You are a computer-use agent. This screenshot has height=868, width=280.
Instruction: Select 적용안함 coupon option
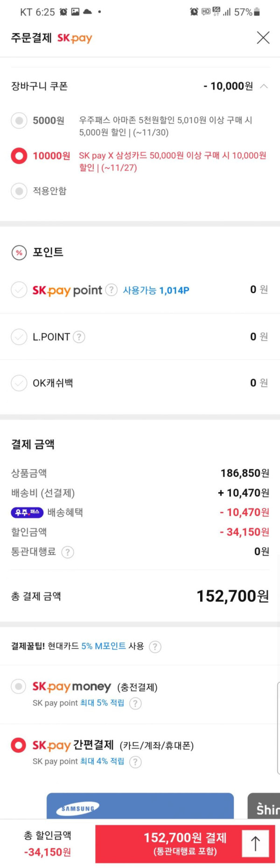(x=19, y=191)
